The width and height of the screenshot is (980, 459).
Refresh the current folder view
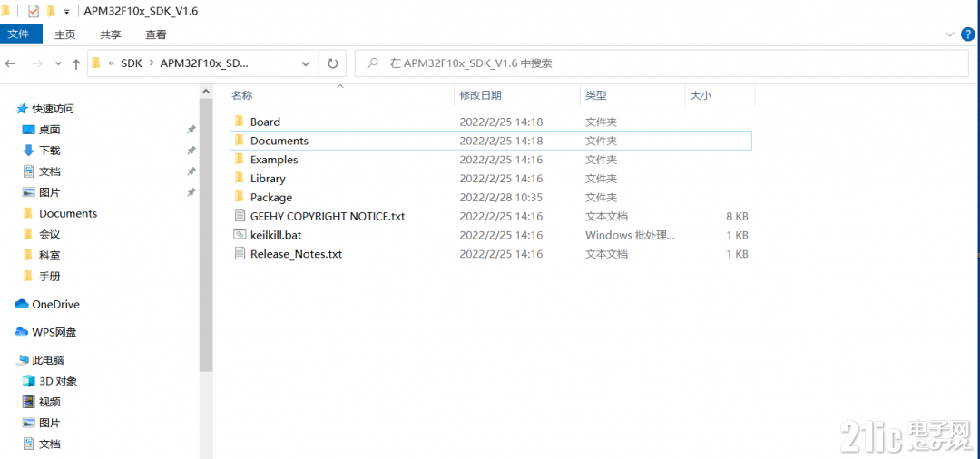pos(332,63)
